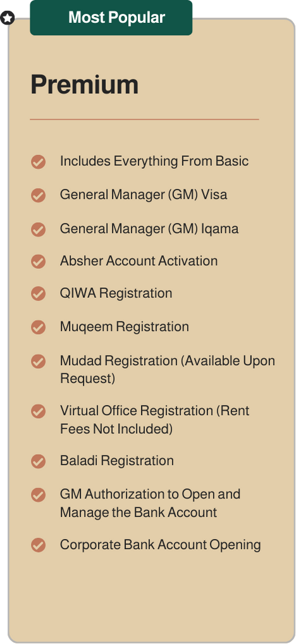
Task: Click the checkmark next to Baladi Registration
Action: 38,461
